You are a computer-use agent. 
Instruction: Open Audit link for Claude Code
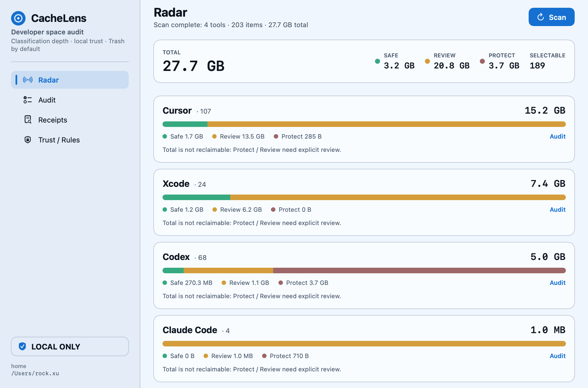tap(557, 356)
